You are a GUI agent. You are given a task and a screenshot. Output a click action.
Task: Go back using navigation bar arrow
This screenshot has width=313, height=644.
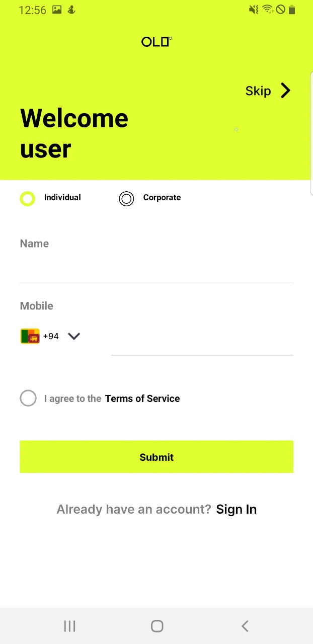pyautogui.click(x=245, y=626)
